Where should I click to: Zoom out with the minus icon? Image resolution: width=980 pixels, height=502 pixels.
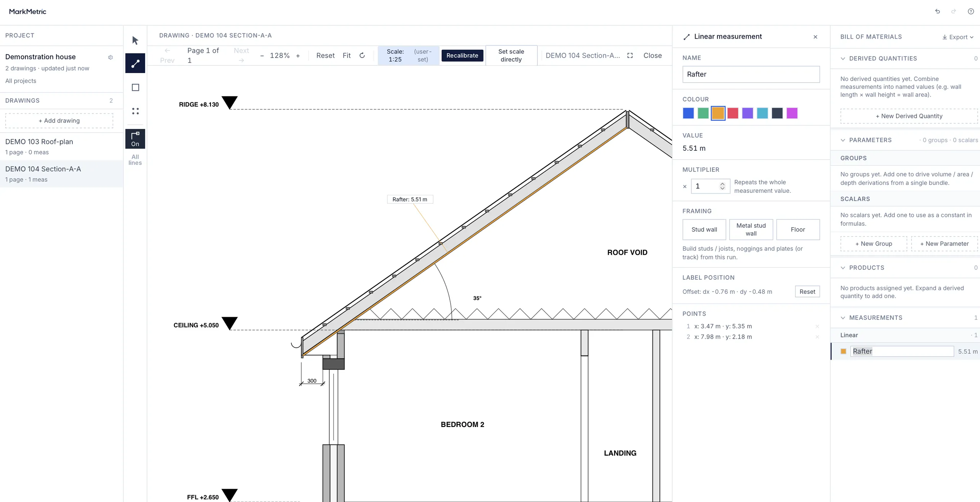coord(262,56)
